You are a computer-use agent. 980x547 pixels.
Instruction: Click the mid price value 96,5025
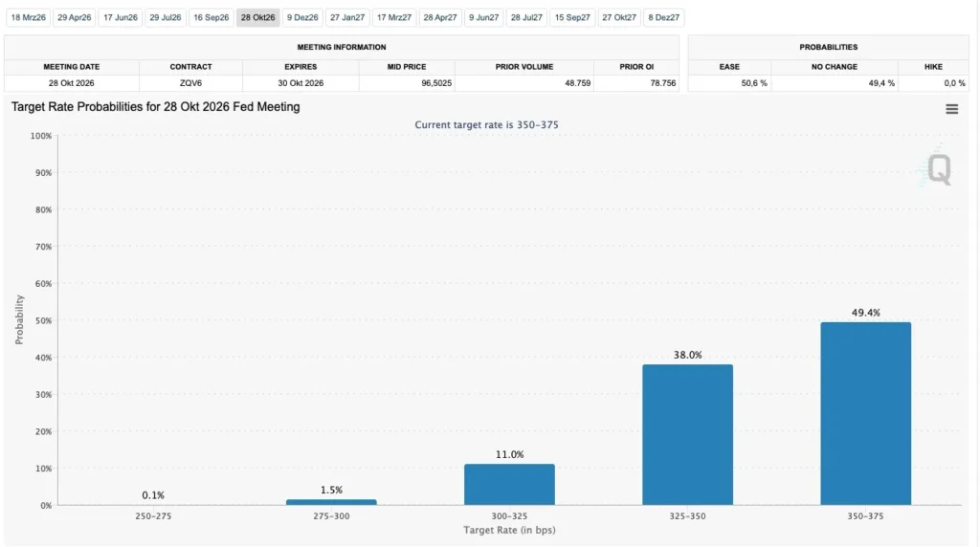(436, 83)
